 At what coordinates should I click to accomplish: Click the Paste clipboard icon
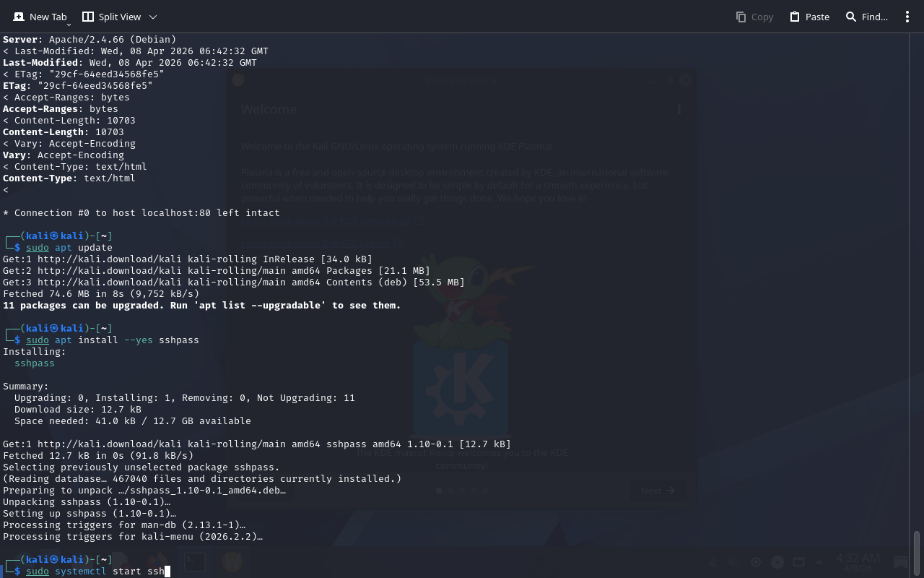click(795, 17)
